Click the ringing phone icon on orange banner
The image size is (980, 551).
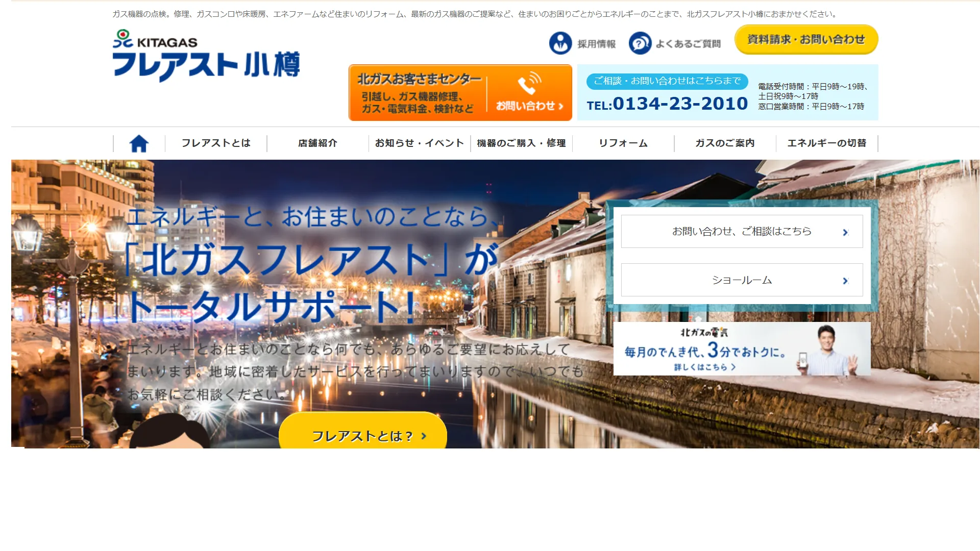(529, 83)
